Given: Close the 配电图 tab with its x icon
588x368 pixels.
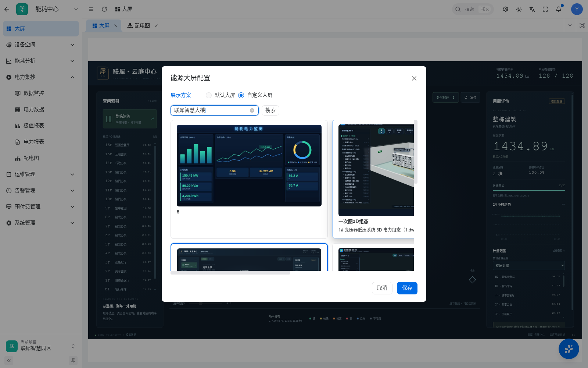Looking at the screenshot, I should coord(156,26).
